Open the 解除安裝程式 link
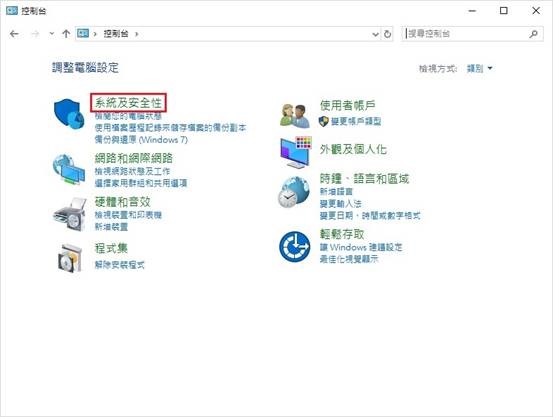 point(120,265)
